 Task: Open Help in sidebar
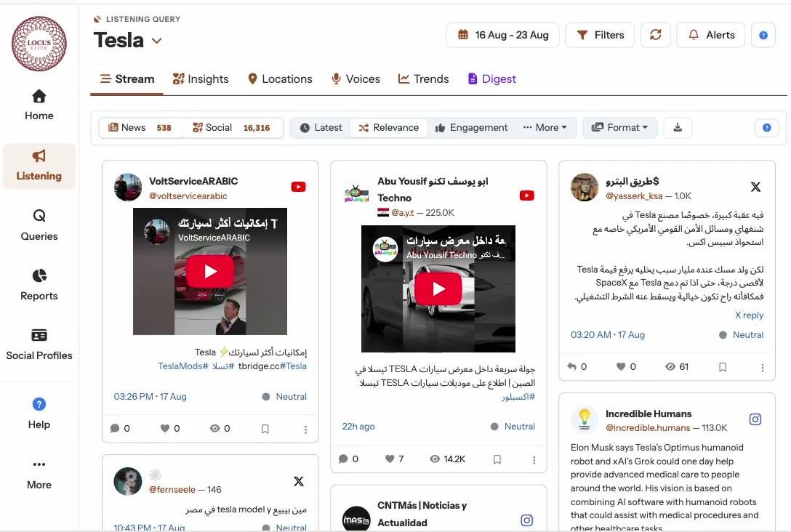39,414
